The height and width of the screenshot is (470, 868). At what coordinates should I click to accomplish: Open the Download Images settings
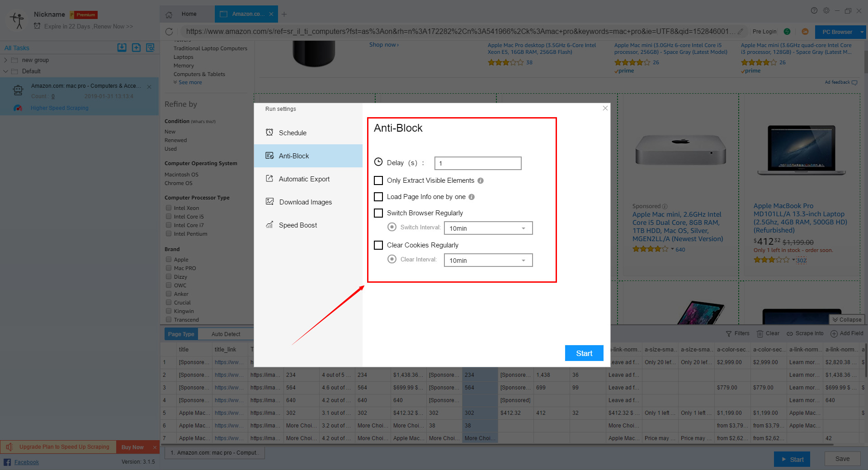click(305, 202)
